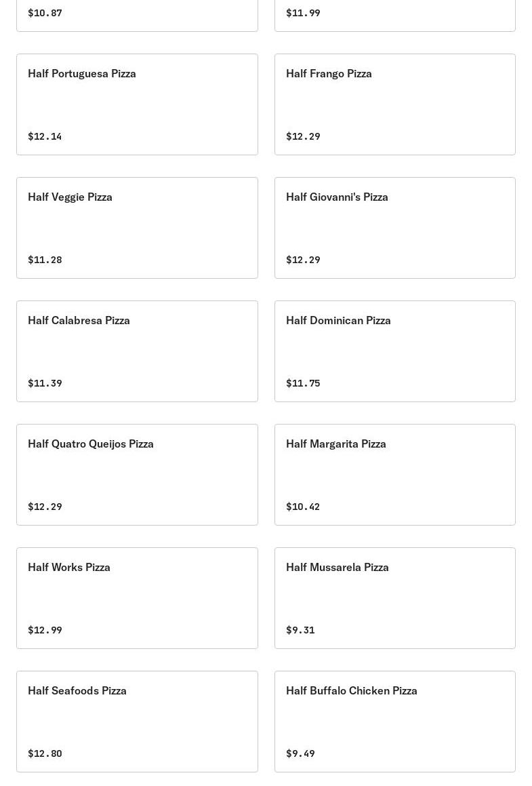Choose the Half Works Pizza item
The height and width of the screenshot is (786, 532).
(137, 598)
